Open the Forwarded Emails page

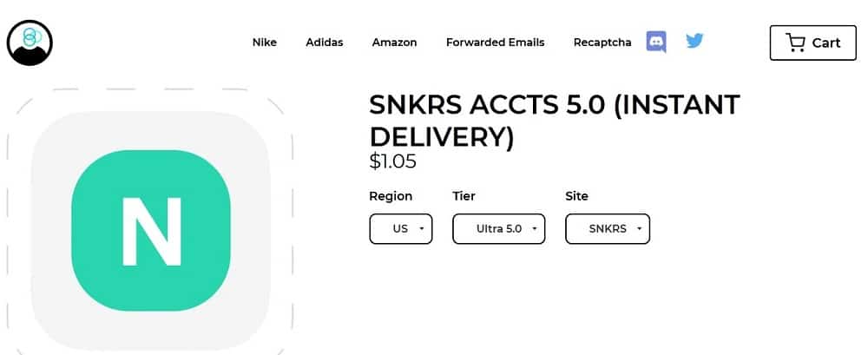pyautogui.click(x=496, y=43)
